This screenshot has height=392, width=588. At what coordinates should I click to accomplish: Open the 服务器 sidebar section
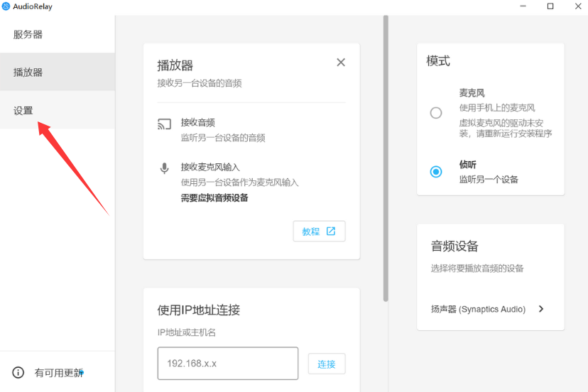(x=58, y=34)
